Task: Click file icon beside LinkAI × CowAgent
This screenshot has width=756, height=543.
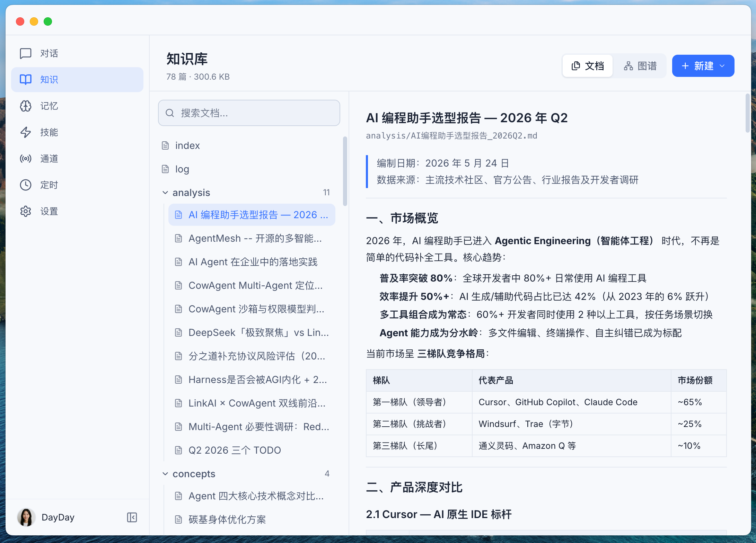Action: 178,403
